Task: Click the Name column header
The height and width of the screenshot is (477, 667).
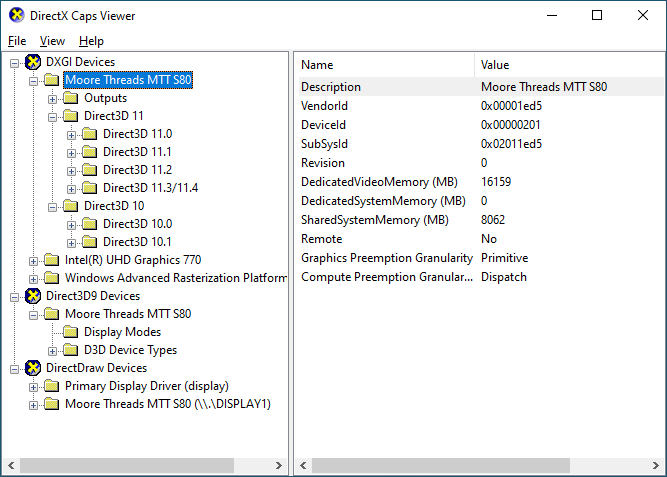Action: 385,65
